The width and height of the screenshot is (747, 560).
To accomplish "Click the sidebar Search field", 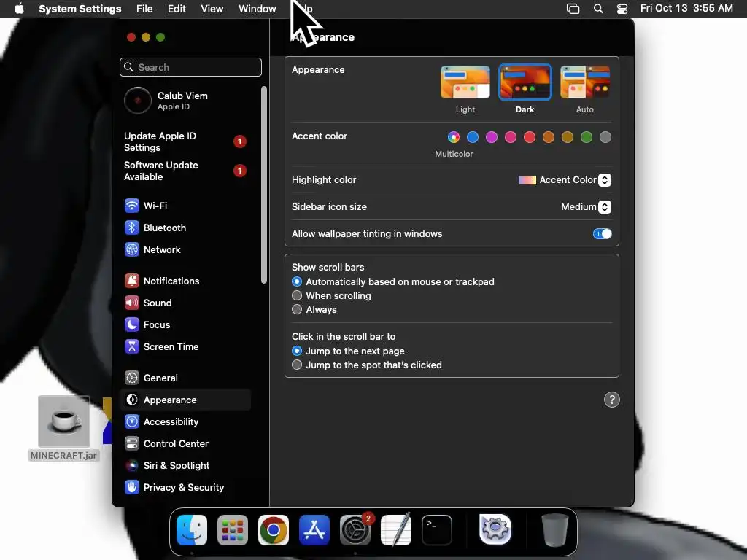I will (x=190, y=67).
